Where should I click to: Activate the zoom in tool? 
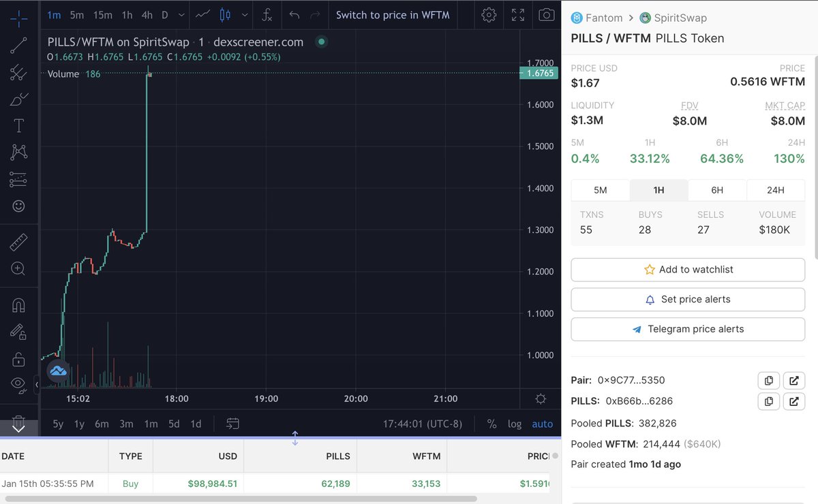point(18,268)
